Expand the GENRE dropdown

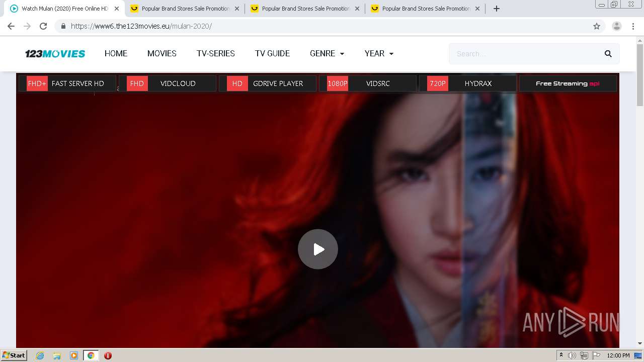327,54
